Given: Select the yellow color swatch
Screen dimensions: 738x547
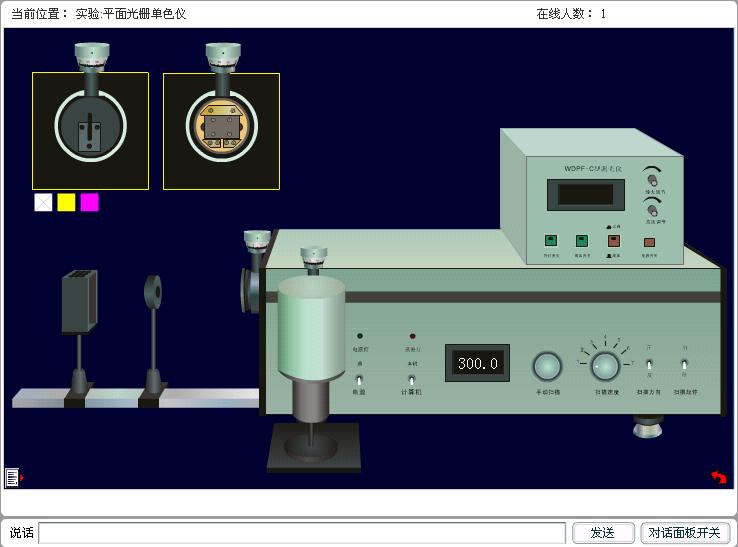Looking at the screenshot, I should 66,202.
